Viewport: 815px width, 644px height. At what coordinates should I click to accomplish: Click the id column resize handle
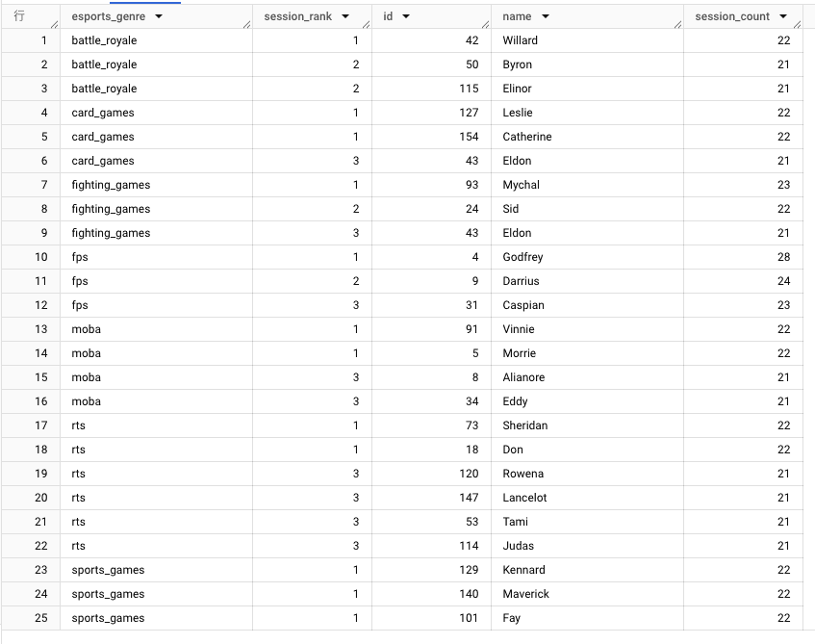point(485,23)
